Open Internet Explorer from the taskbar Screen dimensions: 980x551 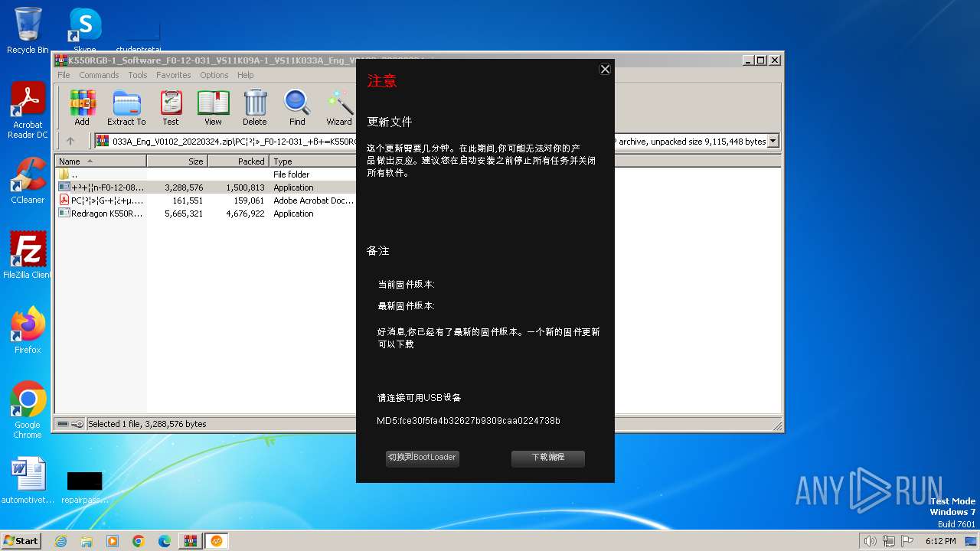(x=60, y=541)
